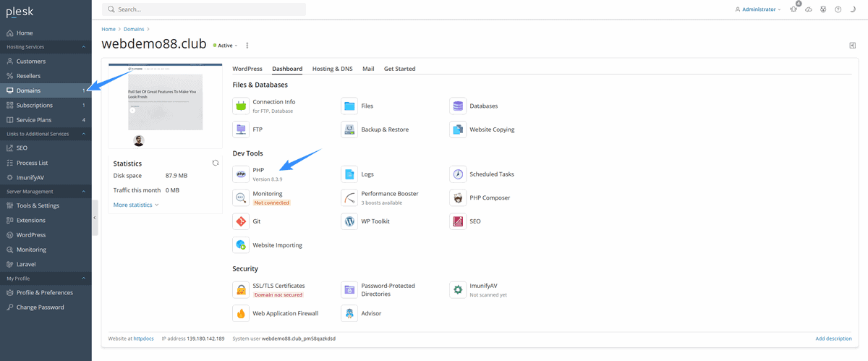
Task: Open Resellers in the sidebar
Action: (x=46, y=76)
